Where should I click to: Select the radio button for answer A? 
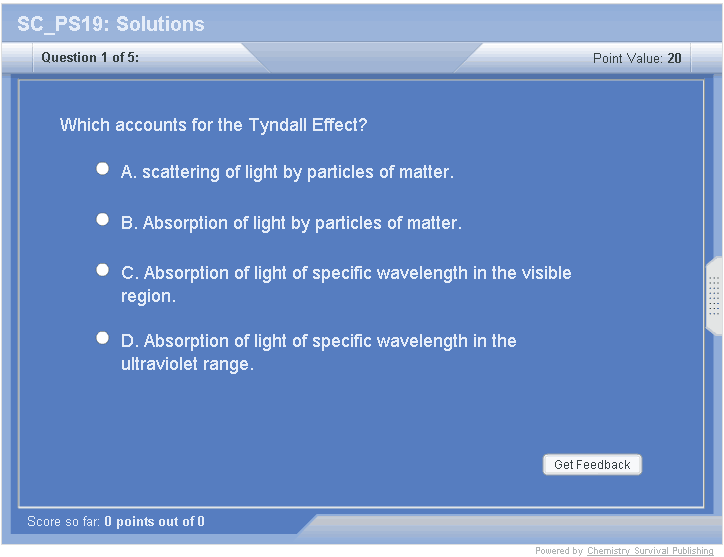(x=102, y=169)
